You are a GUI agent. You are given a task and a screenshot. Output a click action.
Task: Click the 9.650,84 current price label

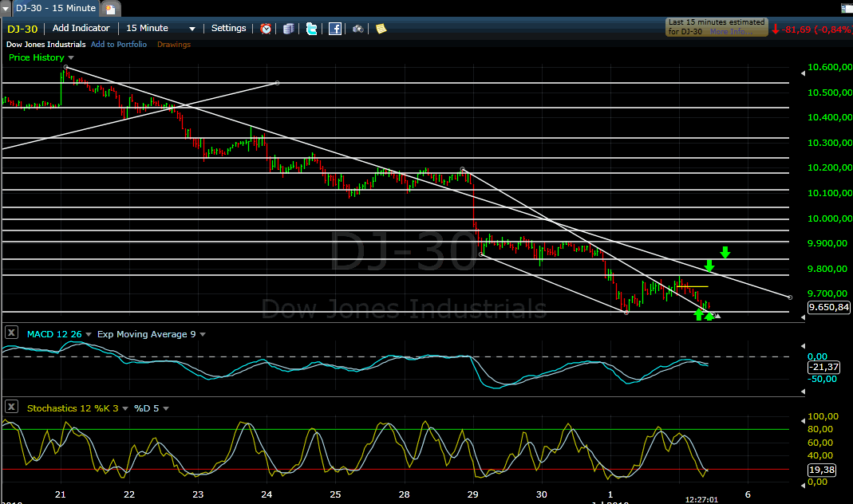coord(828,307)
